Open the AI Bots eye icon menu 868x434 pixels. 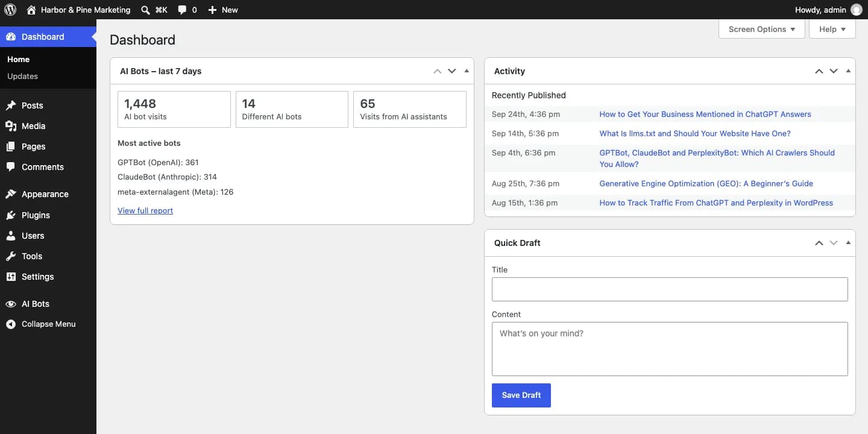tap(11, 304)
